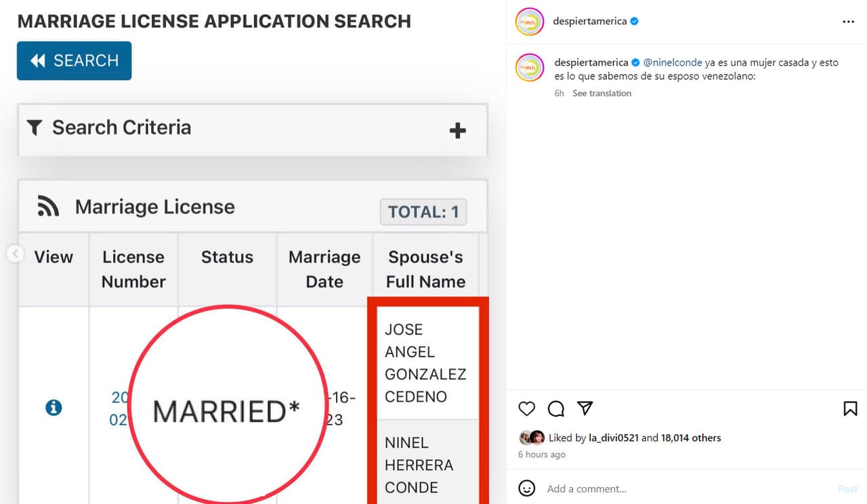Screen dimensions: 867x504
Task: Click the info icon in the View column
Action: tap(54, 408)
